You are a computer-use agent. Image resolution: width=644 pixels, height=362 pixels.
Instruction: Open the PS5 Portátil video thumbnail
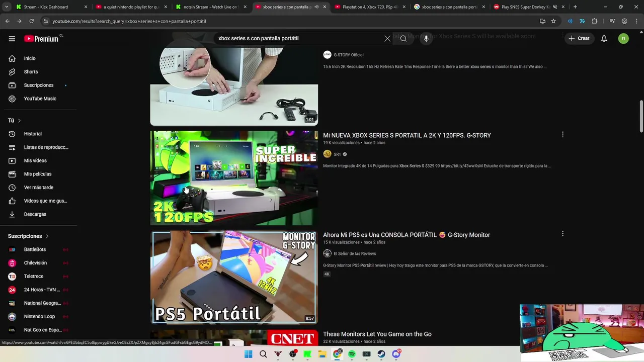pyautogui.click(x=234, y=277)
